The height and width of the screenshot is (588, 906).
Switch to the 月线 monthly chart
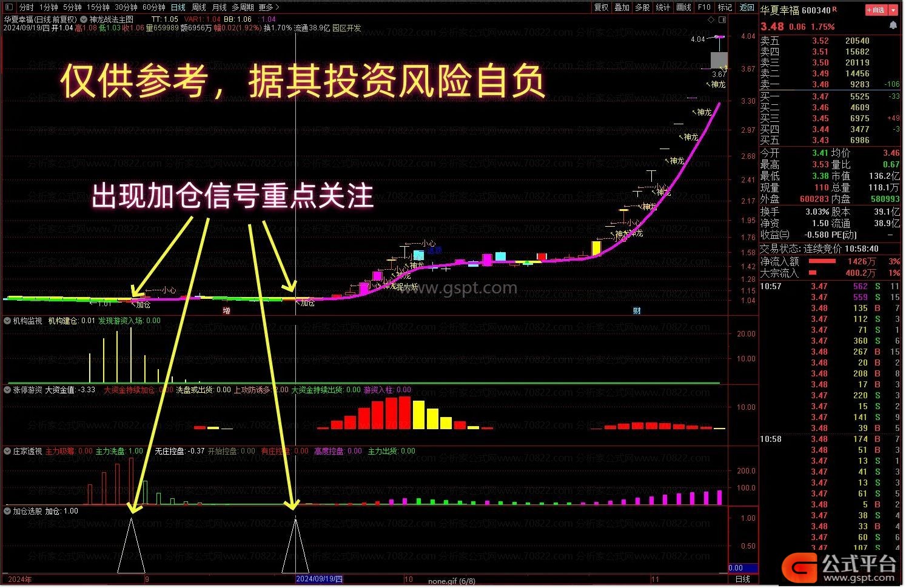pyautogui.click(x=219, y=7)
